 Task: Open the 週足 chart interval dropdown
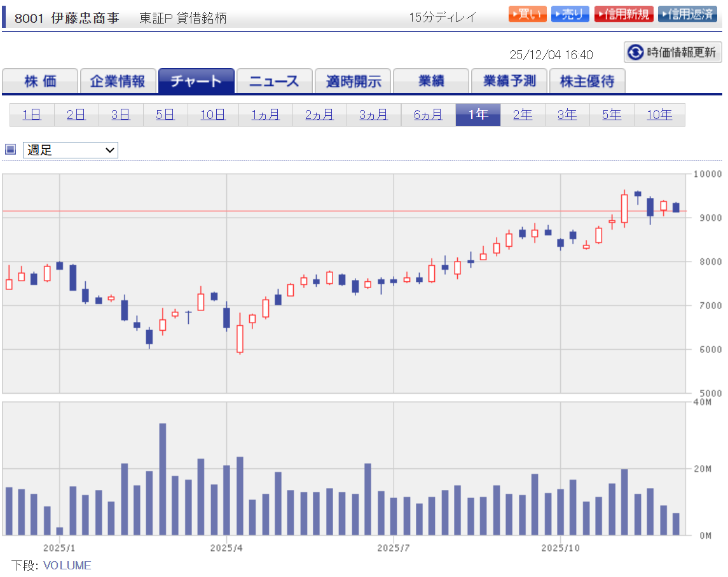[71, 150]
